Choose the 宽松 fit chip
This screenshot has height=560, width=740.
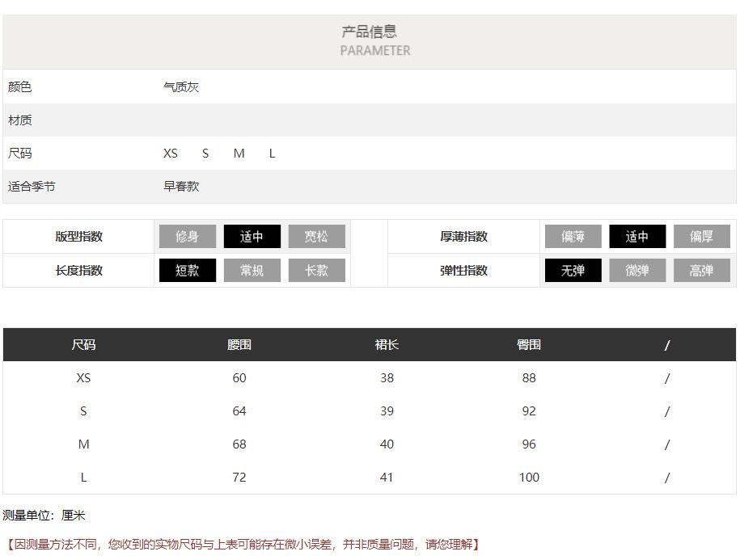316,237
